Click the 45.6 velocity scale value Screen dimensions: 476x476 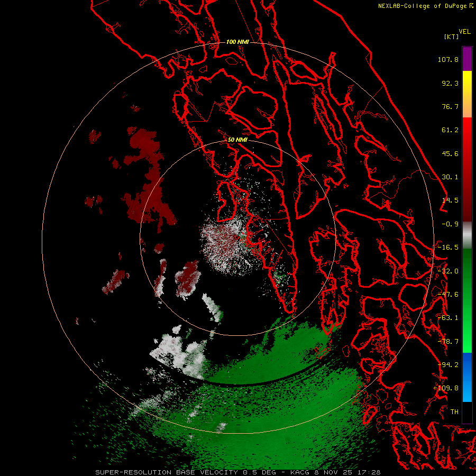point(450,153)
